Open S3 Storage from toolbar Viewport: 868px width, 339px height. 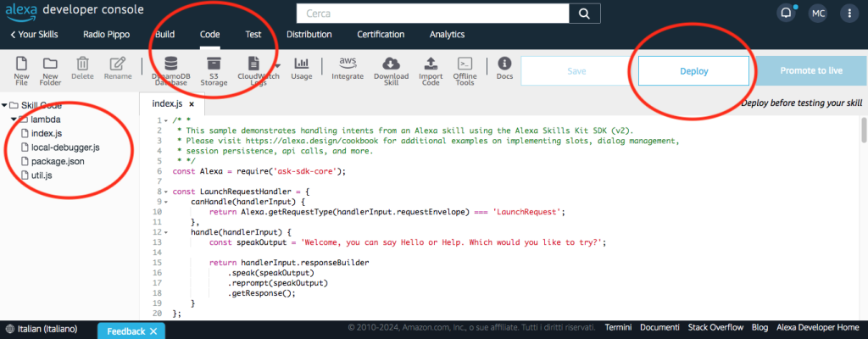point(214,64)
